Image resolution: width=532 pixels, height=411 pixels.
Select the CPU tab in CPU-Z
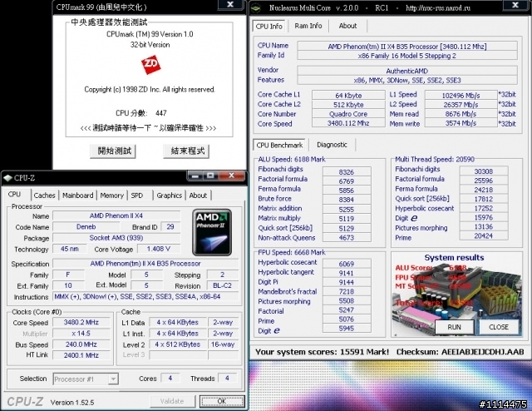tap(14, 195)
